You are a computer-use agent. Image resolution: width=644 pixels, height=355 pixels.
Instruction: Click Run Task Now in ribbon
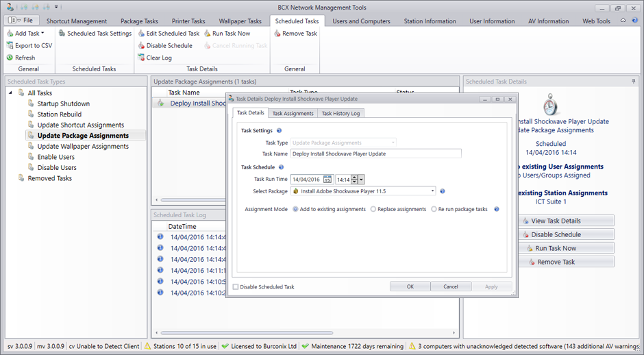click(227, 34)
